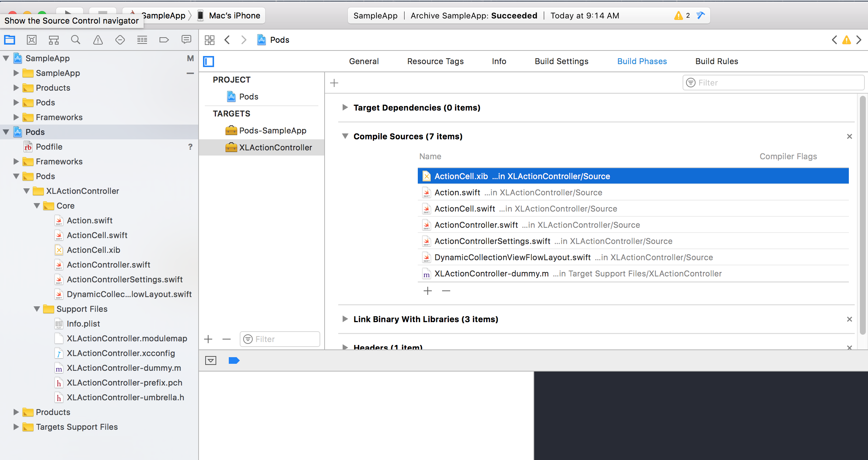Toggle the debug area hide button
868x460 pixels.
click(211, 360)
